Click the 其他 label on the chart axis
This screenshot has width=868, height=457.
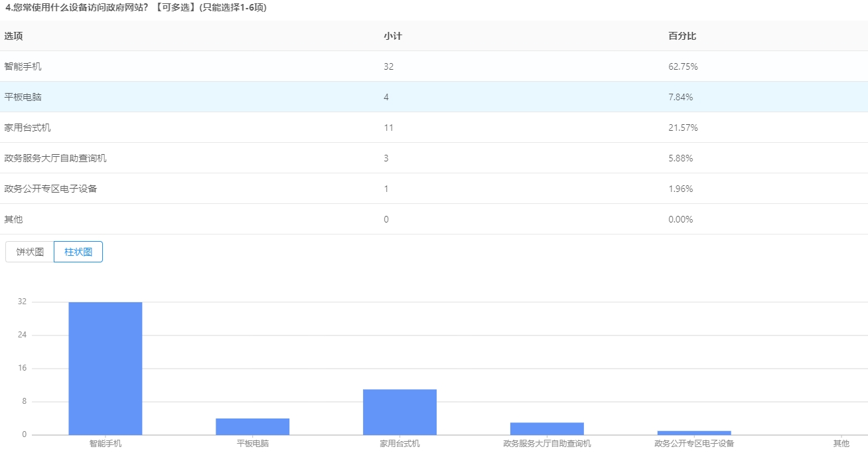click(x=841, y=443)
